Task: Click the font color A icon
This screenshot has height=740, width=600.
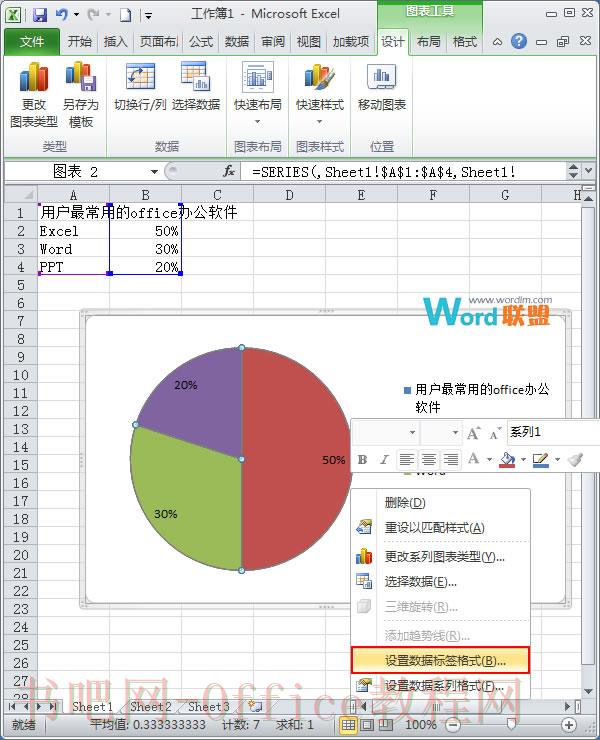Action: pos(473,459)
